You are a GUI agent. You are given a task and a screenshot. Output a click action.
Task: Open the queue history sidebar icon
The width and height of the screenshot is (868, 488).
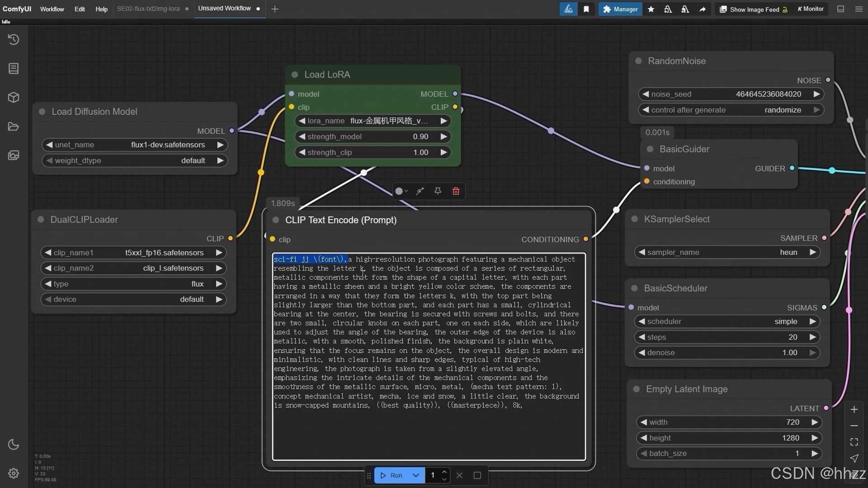14,40
